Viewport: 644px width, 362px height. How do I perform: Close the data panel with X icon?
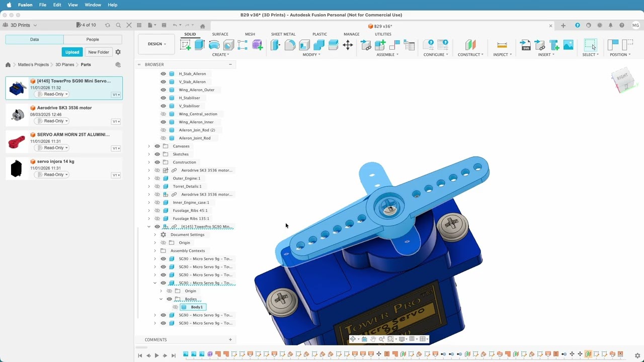[x=129, y=25]
